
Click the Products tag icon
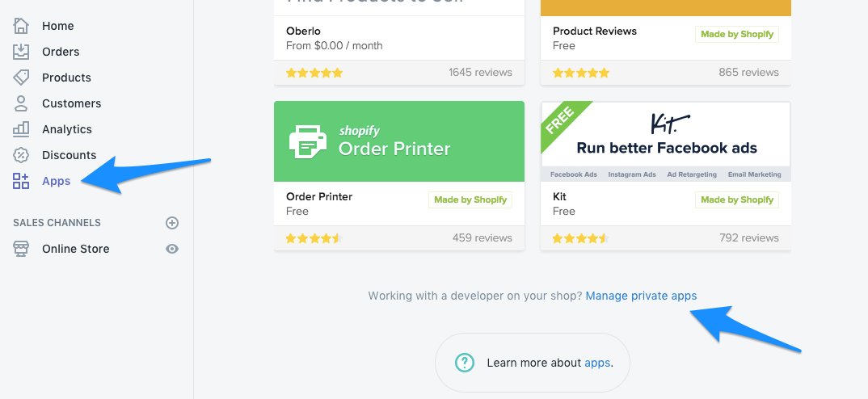(x=21, y=78)
